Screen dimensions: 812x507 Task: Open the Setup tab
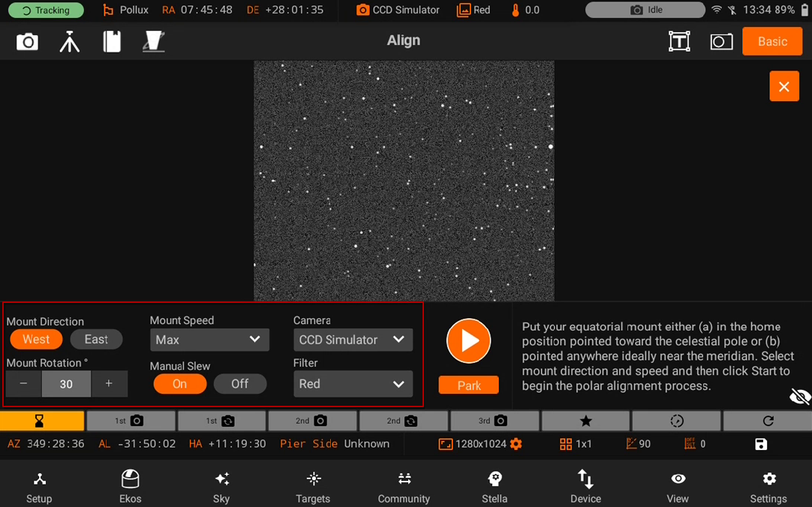pos(39,487)
